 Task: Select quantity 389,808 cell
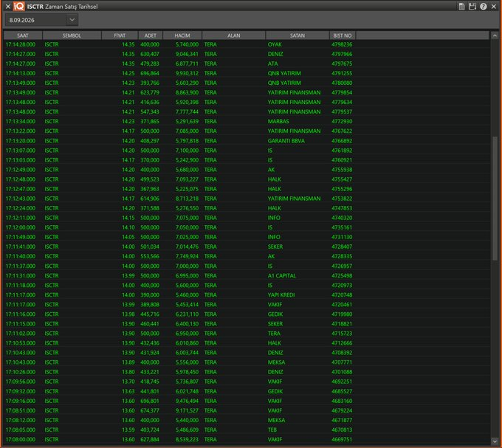pyautogui.click(x=150, y=304)
